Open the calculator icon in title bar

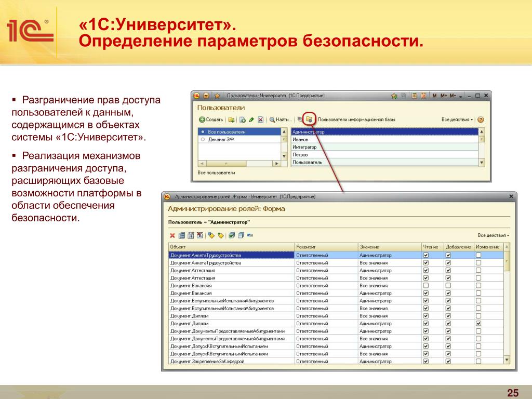click(414, 96)
